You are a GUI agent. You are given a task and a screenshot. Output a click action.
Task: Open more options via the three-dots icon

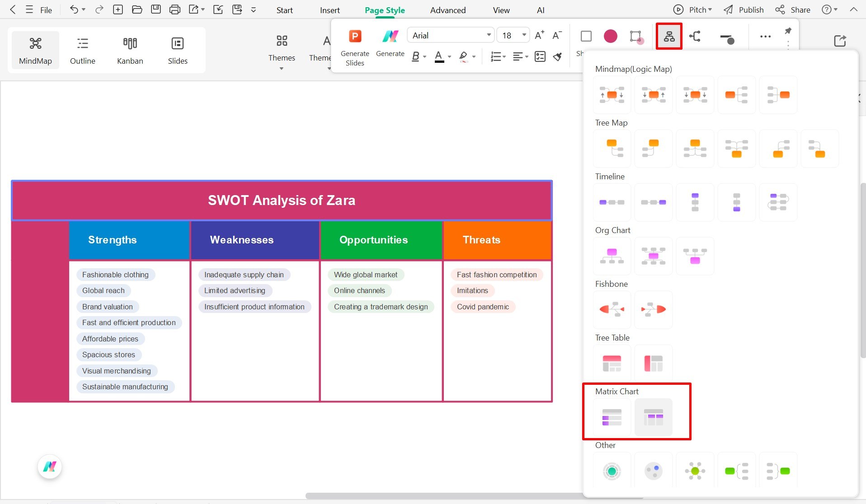(765, 37)
